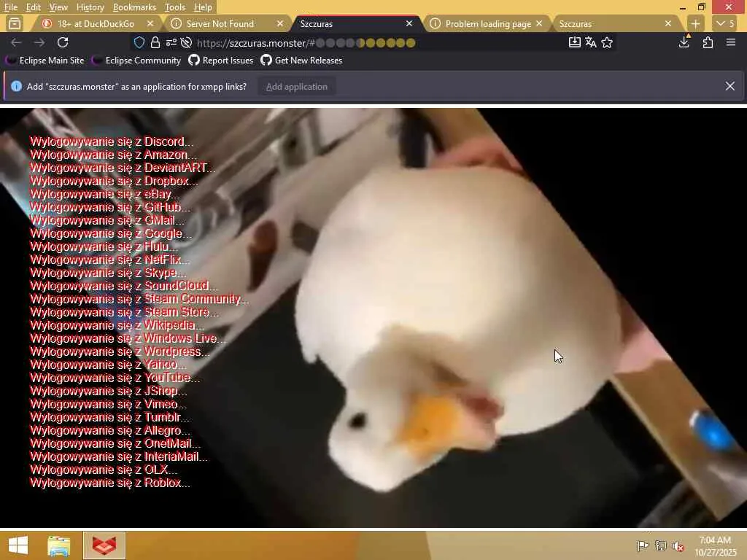This screenshot has width=747, height=560.
Task: Open the Tools menu
Action: coord(175,7)
